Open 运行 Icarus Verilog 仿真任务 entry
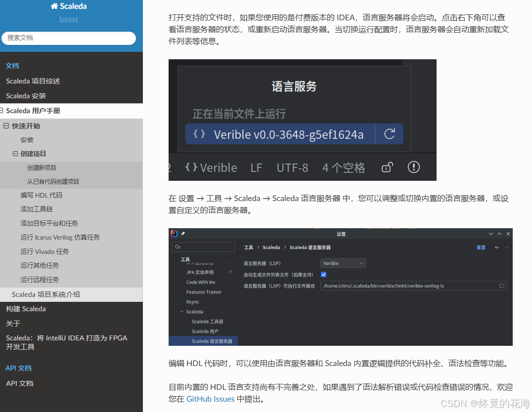The height and width of the screenshot is (412, 532). pos(60,237)
